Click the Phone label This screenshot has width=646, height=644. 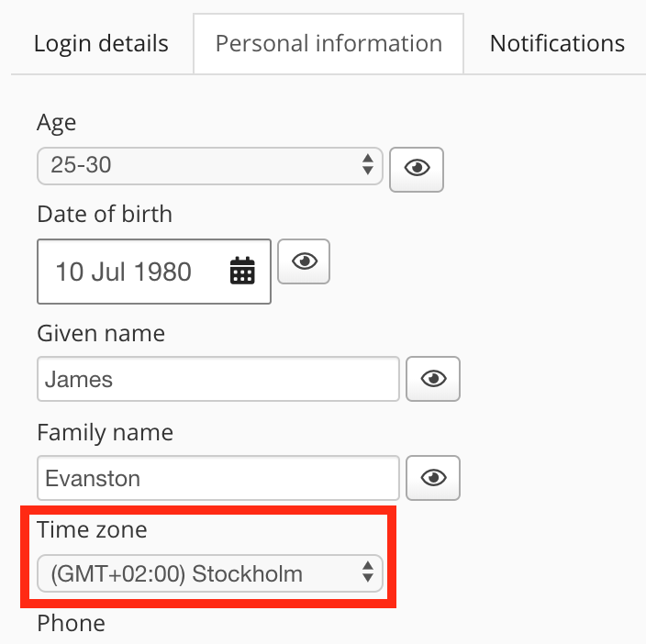pyautogui.click(x=72, y=624)
